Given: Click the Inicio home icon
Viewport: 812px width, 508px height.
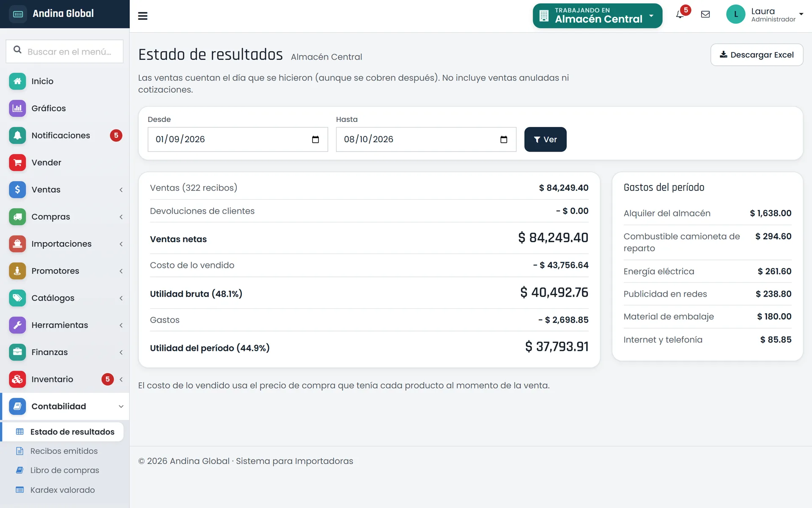Looking at the screenshot, I should click(17, 81).
